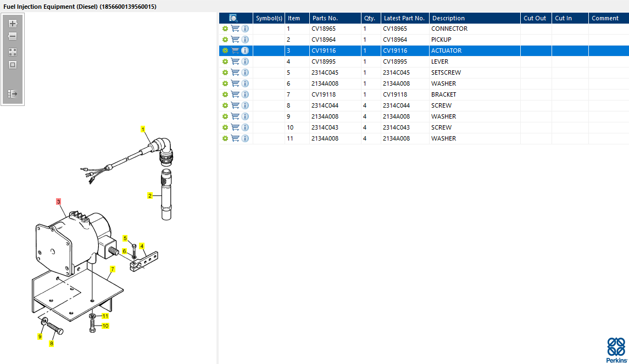Click Cut Out column header
This screenshot has height=364, width=629.
point(536,18)
